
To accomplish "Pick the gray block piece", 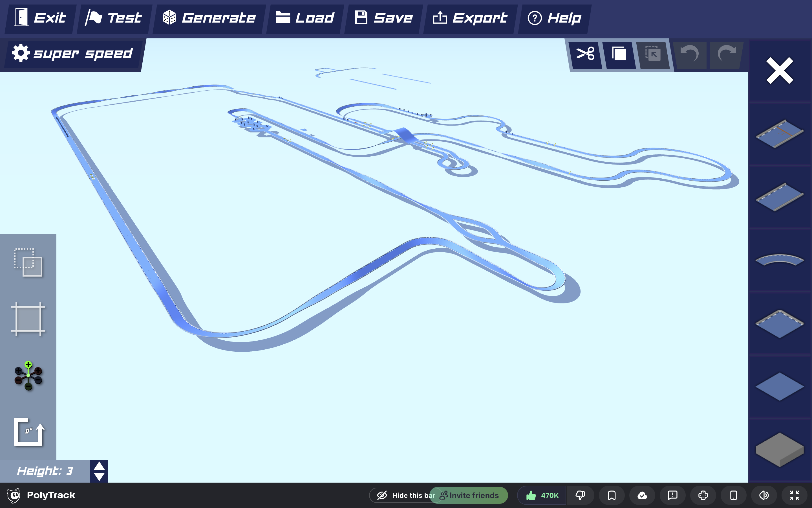I will click(x=780, y=450).
